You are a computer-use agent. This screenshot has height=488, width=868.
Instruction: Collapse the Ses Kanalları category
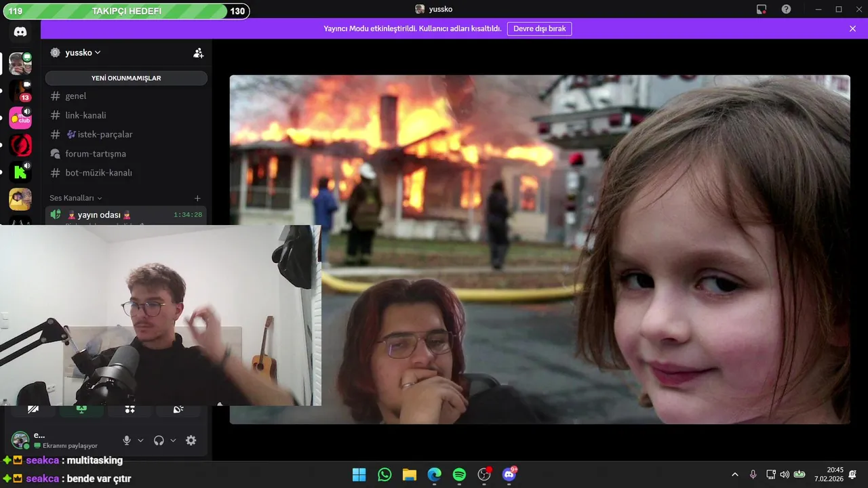pyautogui.click(x=75, y=198)
